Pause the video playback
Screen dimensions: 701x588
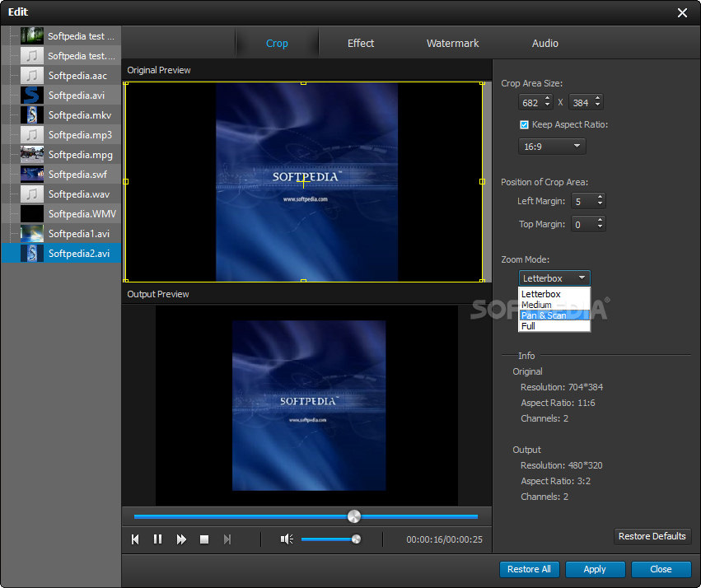coord(158,539)
